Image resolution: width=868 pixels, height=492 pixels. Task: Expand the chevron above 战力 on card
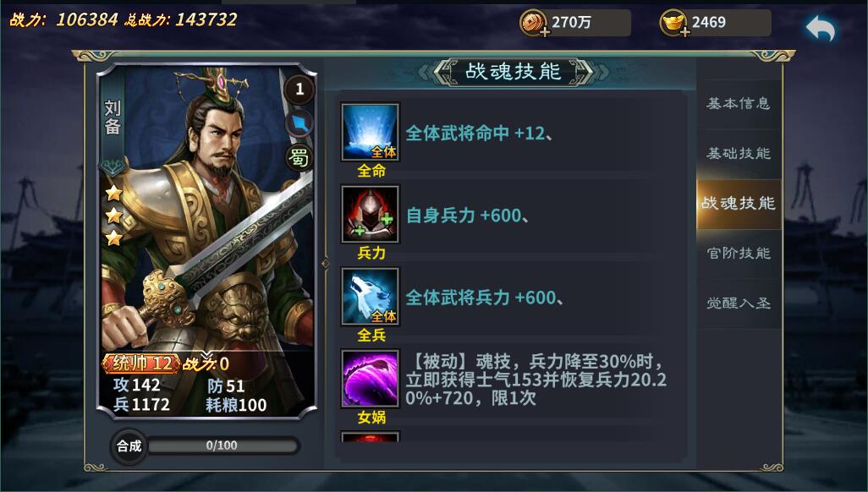coord(206,354)
